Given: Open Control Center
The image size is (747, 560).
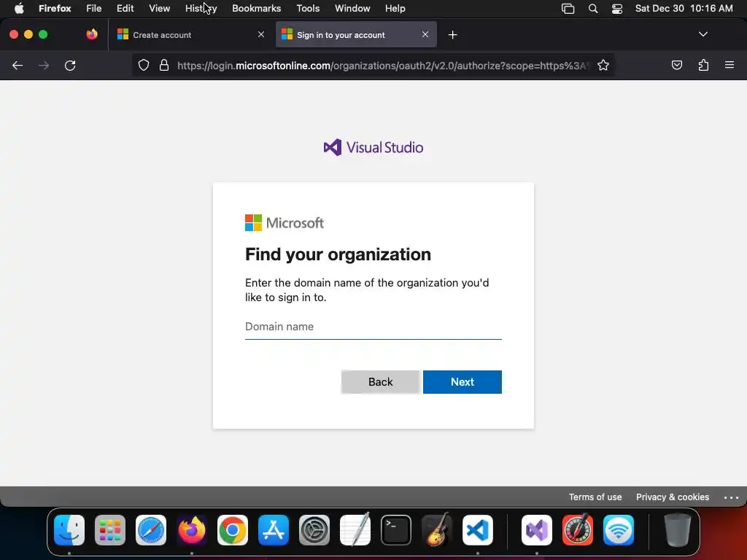Looking at the screenshot, I should point(617,9).
